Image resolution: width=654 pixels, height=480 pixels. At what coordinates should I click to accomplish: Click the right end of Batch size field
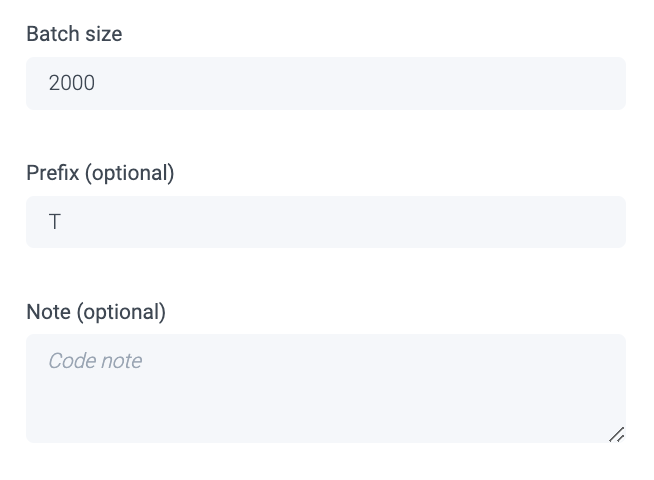600,83
